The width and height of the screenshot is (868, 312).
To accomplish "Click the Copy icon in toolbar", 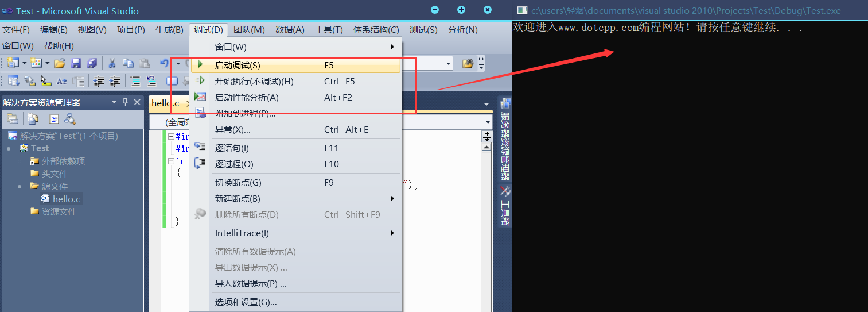I will click(129, 63).
